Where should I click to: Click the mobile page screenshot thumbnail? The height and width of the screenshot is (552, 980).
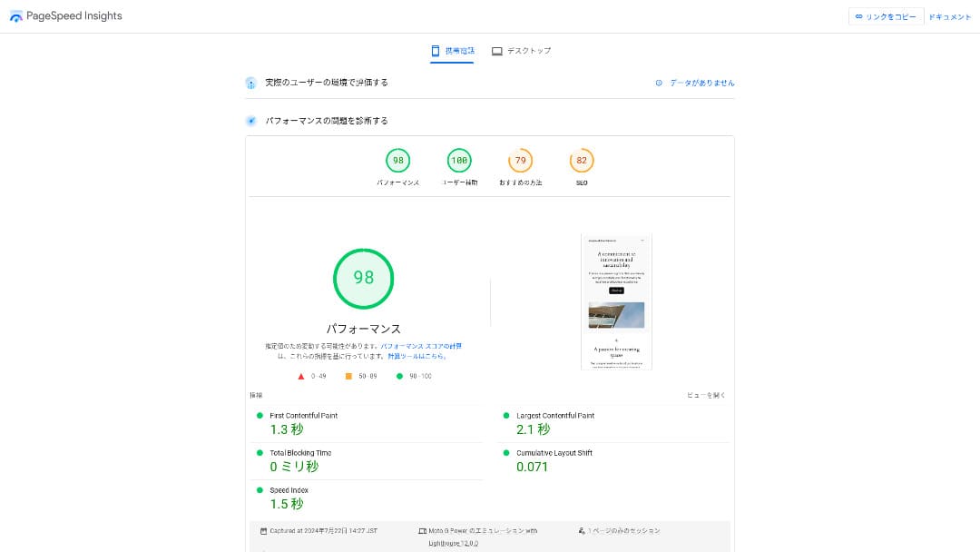point(616,301)
